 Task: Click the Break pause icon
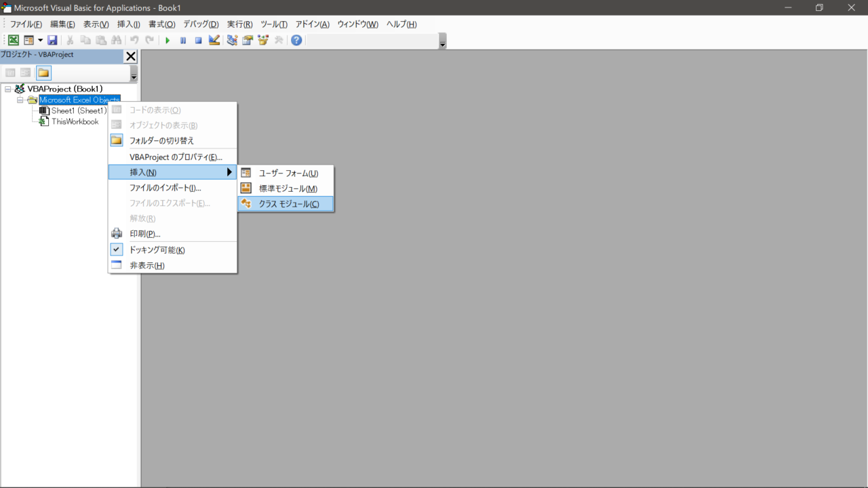click(183, 40)
